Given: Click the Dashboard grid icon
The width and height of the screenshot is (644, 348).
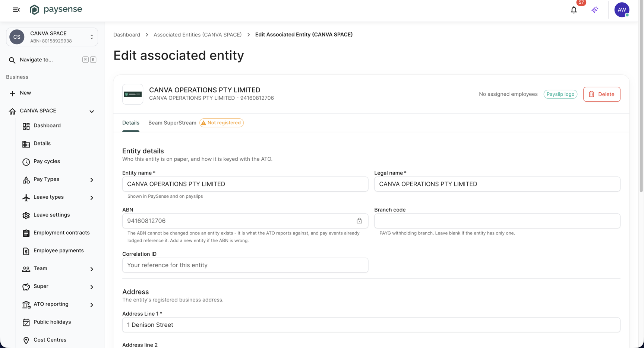Looking at the screenshot, I should (26, 126).
